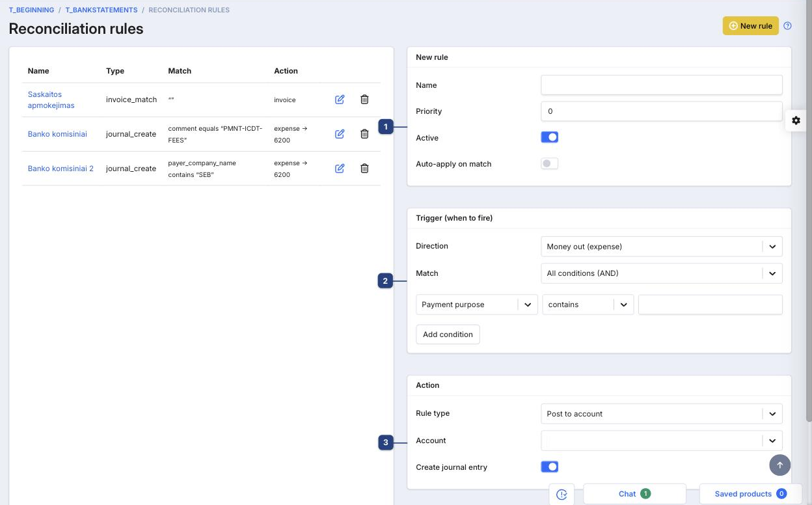Expand the Rule type dropdown
The height and width of the screenshot is (505, 812).
tap(662, 414)
